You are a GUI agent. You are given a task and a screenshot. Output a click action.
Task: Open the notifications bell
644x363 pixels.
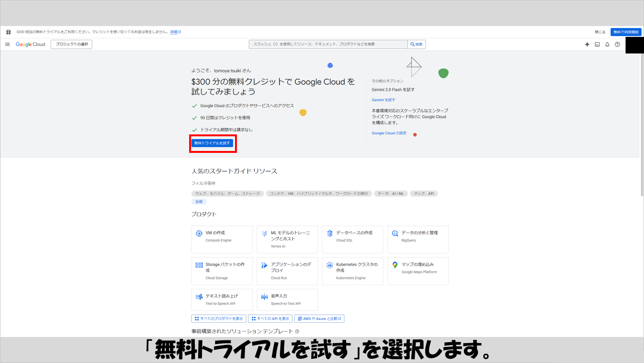coord(607,44)
